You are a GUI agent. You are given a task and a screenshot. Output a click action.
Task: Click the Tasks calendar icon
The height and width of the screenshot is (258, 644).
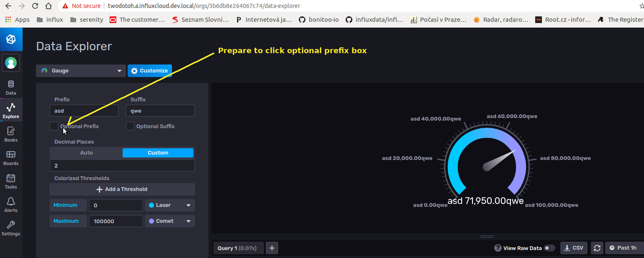click(x=11, y=181)
